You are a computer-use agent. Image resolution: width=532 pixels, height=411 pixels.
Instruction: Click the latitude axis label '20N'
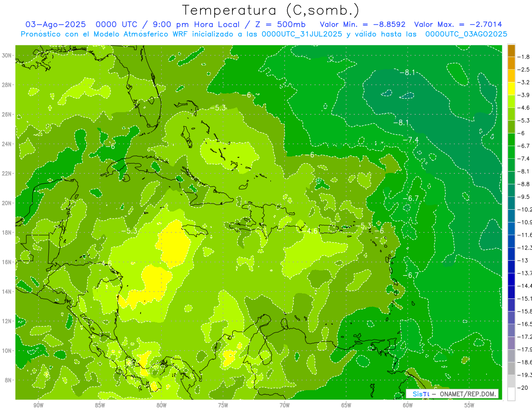8,203
